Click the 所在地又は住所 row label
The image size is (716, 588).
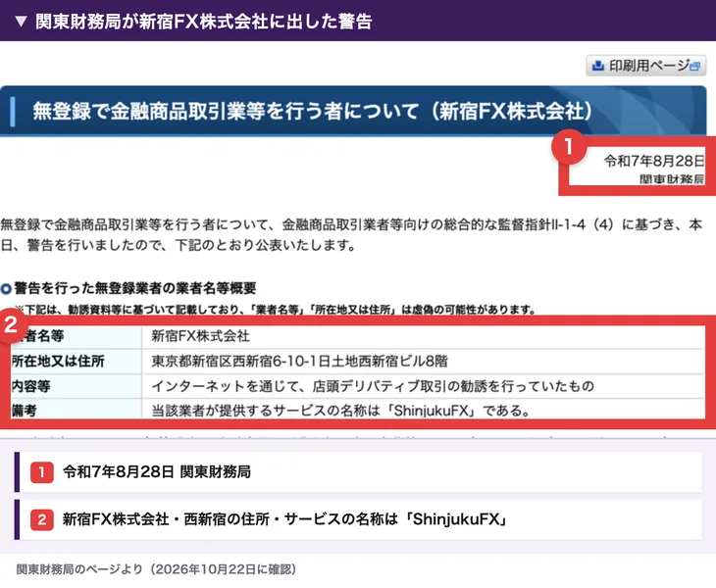click(77, 362)
